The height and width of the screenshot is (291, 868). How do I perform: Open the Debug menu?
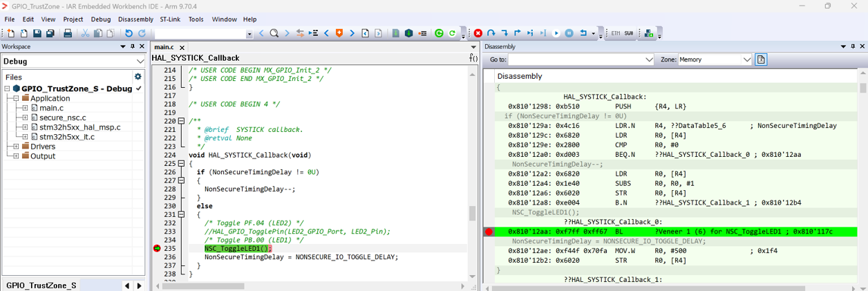(101, 19)
